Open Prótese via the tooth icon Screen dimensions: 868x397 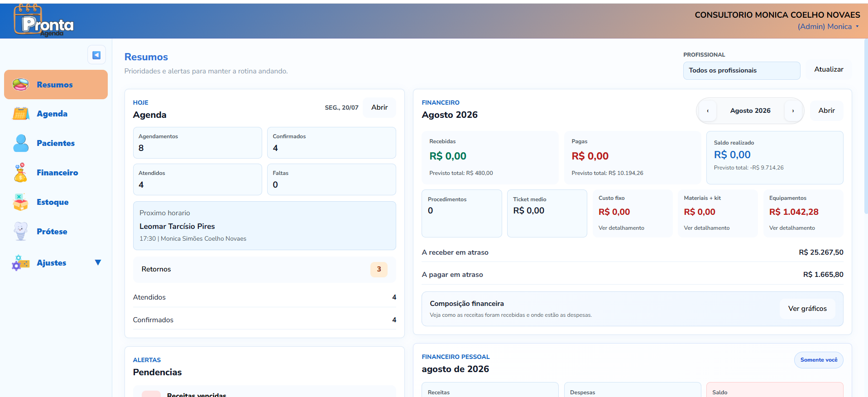tap(21, 231)
